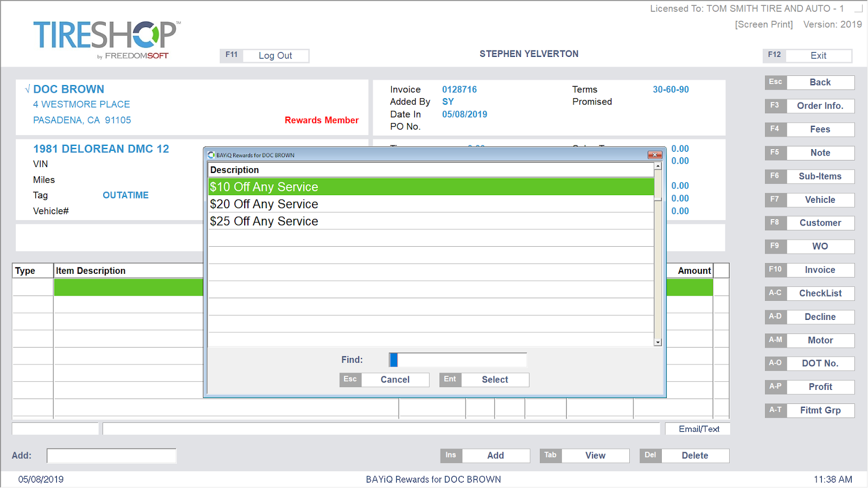The width and height of the screenshot is (868, 488).
Task: Click the [Screen Print] link
Action: tap(764, 24)
